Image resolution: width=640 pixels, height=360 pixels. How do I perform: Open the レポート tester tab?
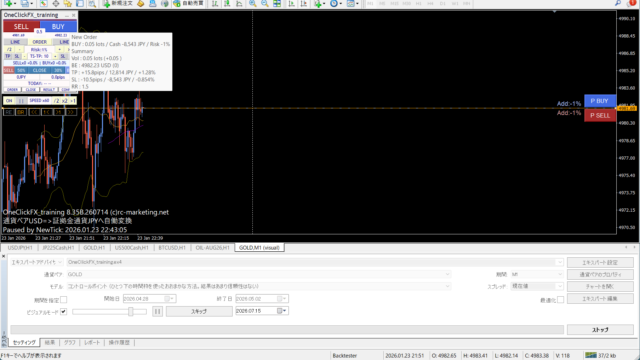point(92,342)
